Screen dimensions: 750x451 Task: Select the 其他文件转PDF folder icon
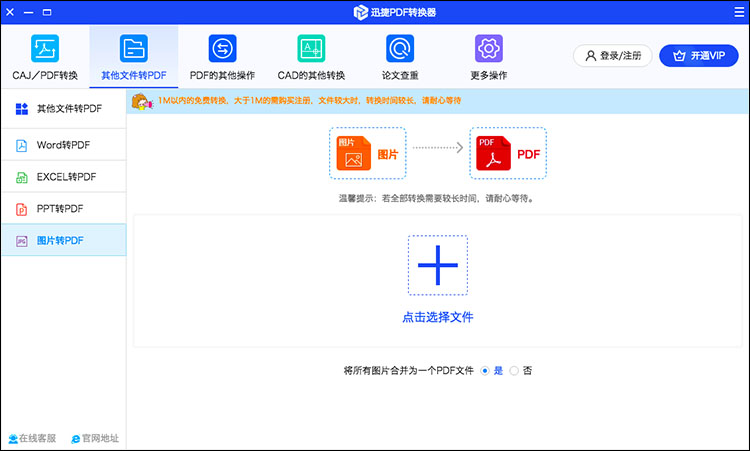pos(134,48)
